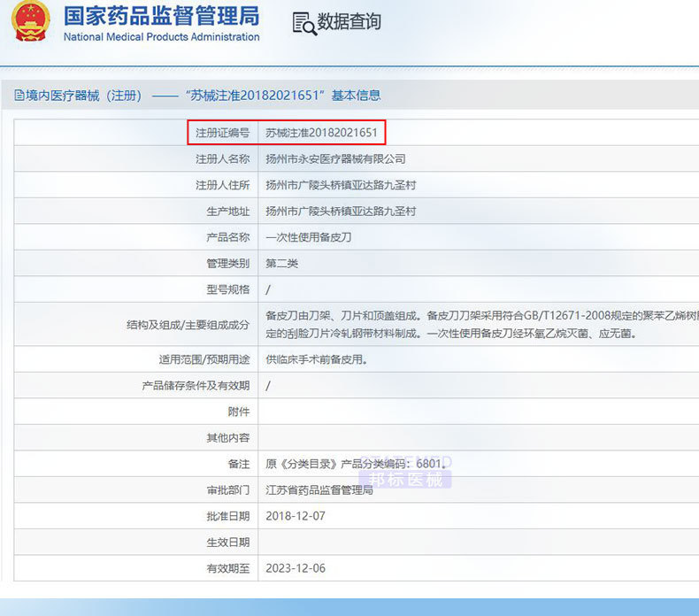Image resolution: width=699 pixels, height=616 pixels.
Task: Click the 批准日期 label
Action: pos(227,517)
